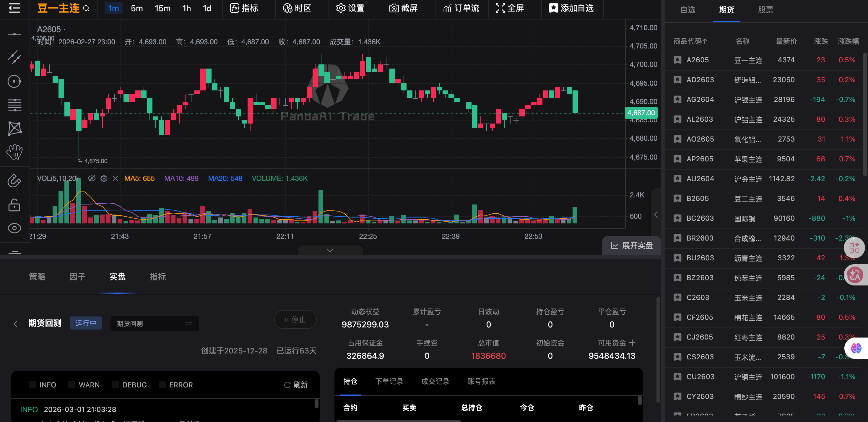The image size is (868, 422).
Task: Click 添加自选 to add to watchlist
Action: coord(571,8)
